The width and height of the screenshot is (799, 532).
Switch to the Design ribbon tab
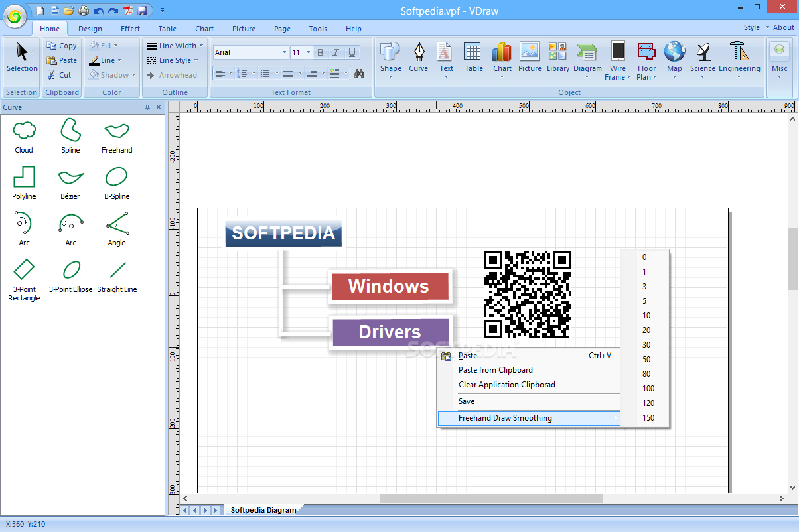[90, 29]
